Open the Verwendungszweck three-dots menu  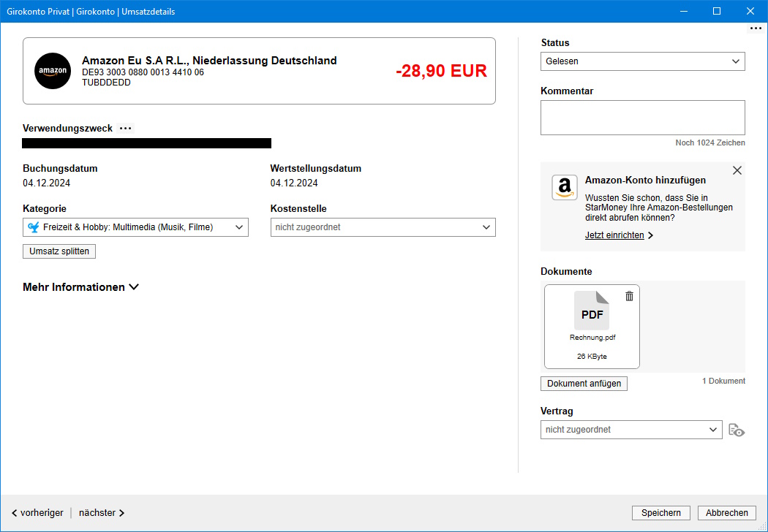(126, 128)
